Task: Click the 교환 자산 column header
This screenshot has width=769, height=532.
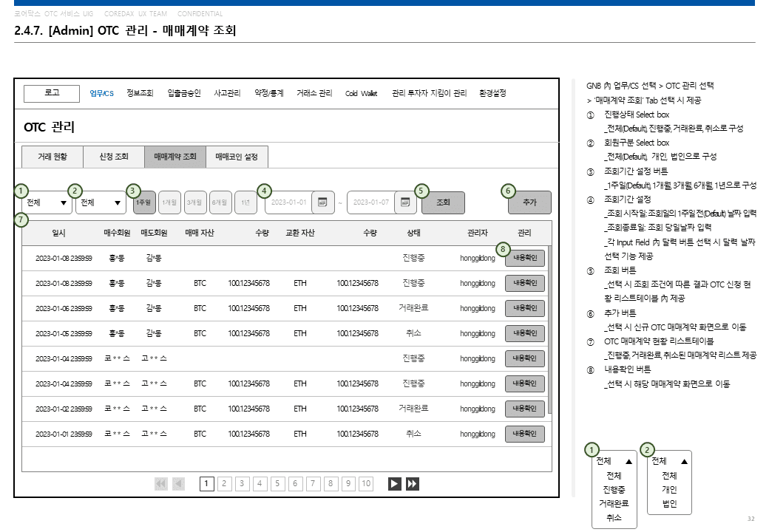Action: (300, 233)
